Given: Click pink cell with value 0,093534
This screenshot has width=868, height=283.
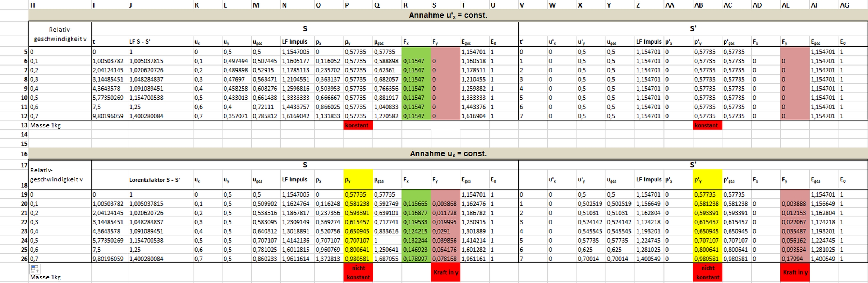Looking at the screenshot, I should click(795, 250).
